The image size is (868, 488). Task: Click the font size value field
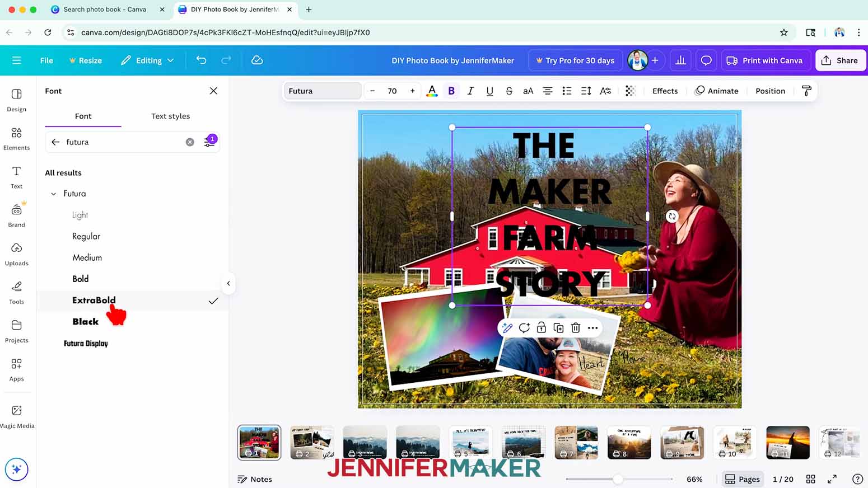pos(393,91)
